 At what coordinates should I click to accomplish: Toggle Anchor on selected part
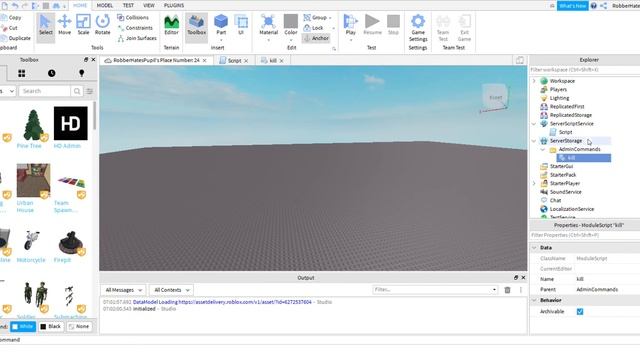click(x=316, y=38)
